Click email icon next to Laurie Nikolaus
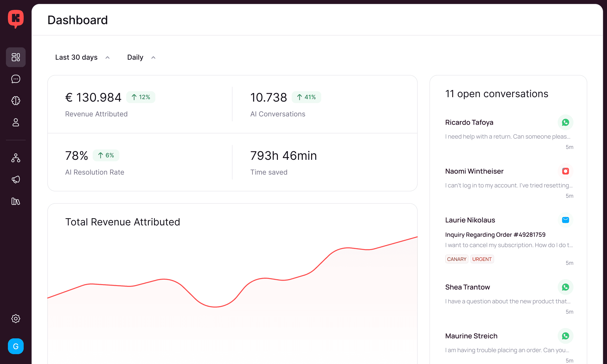The width and height of the screenshot is (607, 364). 565,220
